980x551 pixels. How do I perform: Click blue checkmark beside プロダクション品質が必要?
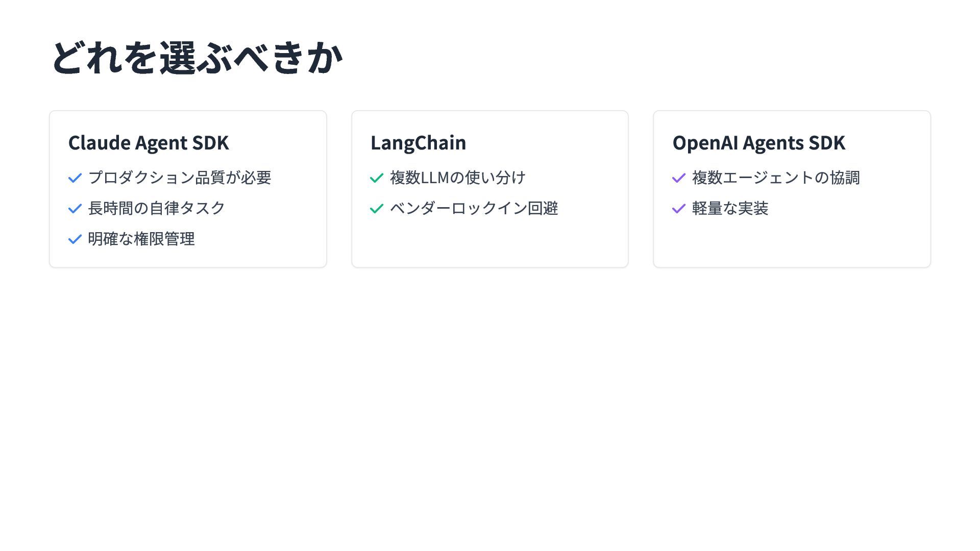click(75, 178)
